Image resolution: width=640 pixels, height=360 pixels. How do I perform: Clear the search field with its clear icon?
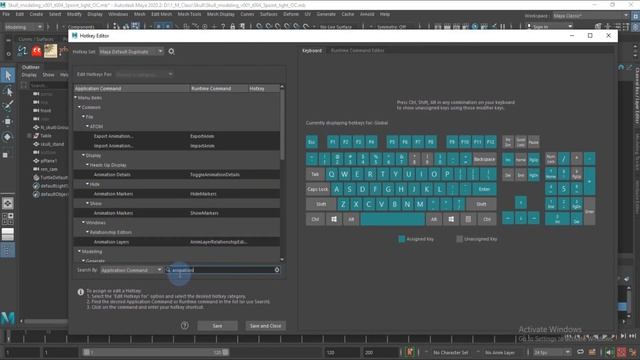tap(277, 270)
